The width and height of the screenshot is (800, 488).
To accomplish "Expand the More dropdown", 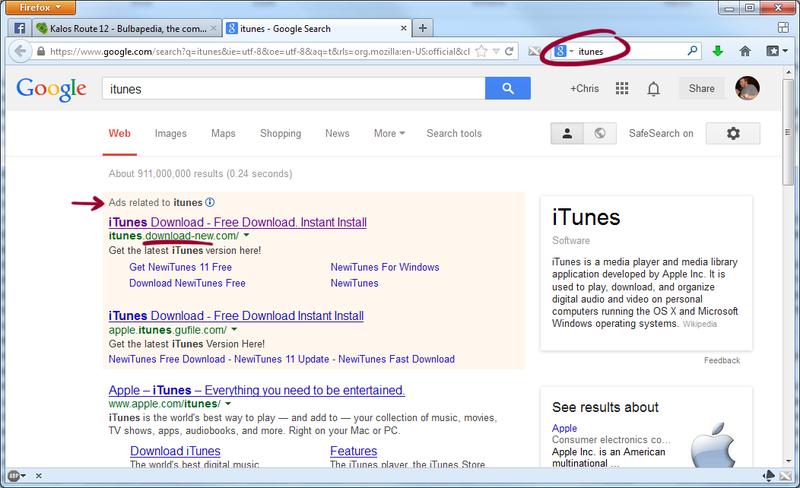I will point(389,133).
